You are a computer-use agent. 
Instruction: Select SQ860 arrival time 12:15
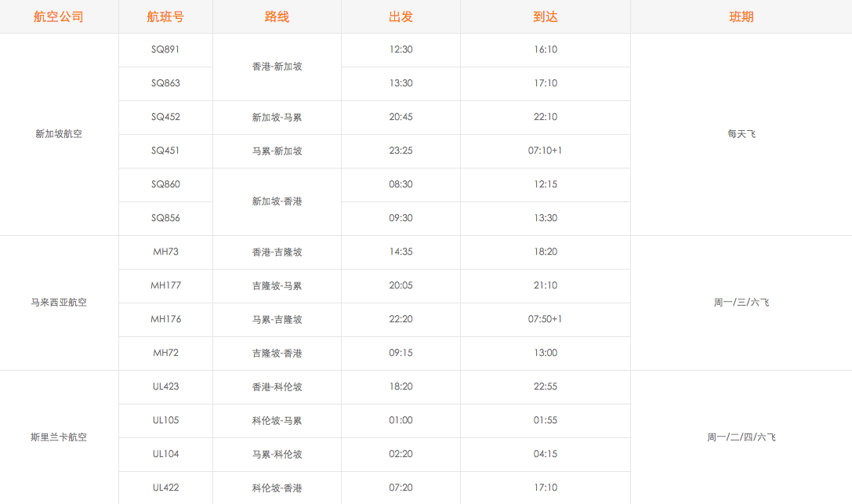(x=546, y=184)
